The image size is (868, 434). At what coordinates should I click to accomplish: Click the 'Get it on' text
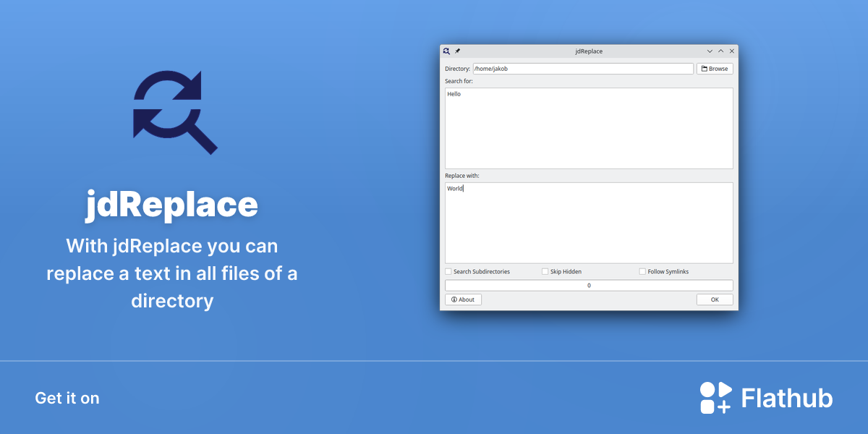pos(67,398)
